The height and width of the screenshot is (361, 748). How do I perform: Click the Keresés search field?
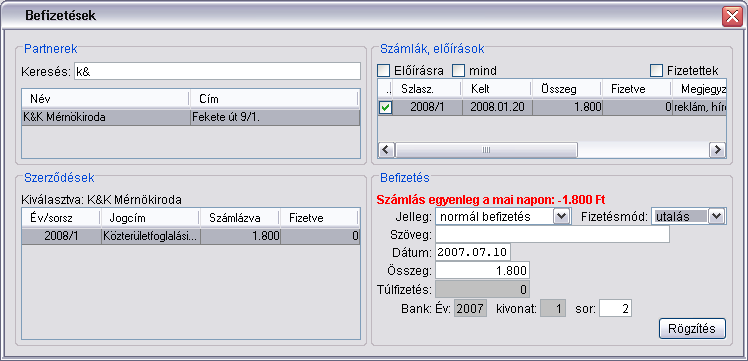point(217,72)
